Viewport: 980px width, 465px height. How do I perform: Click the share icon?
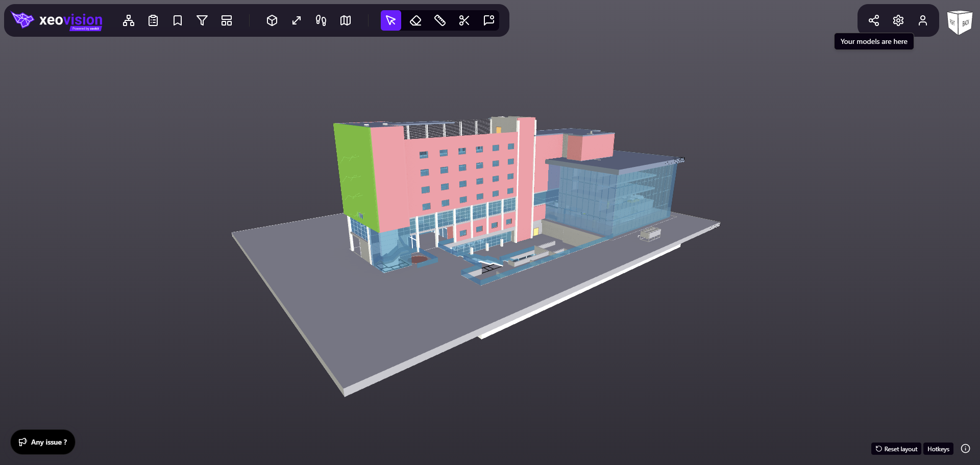[x=874, y=20]
